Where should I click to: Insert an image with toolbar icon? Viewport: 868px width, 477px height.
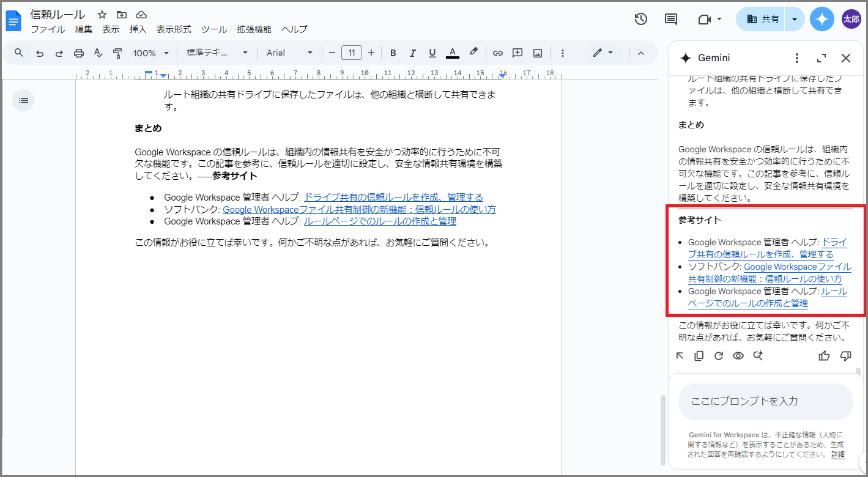pyautogui.click(x=538, y=53)
